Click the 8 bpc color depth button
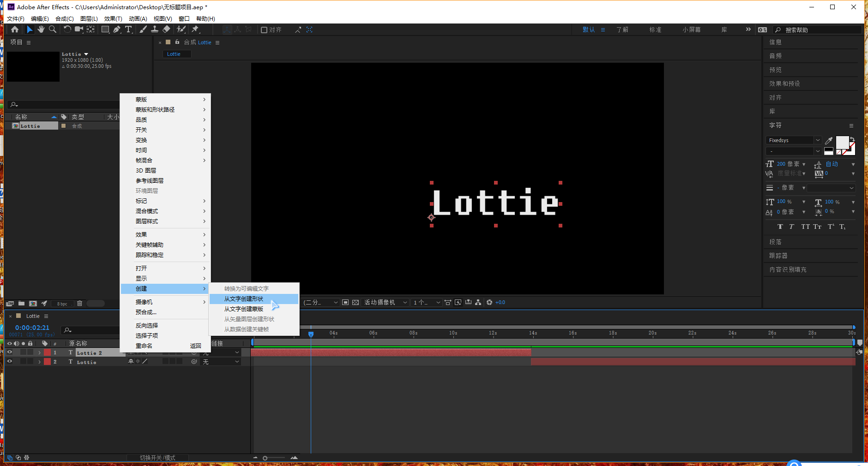868x466 pixels. [62, 304]
